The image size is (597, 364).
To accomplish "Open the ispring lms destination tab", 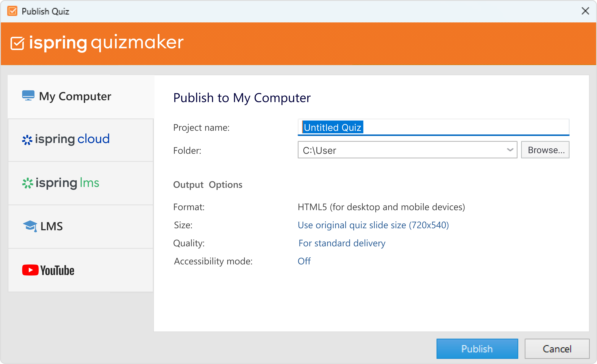I will (81, 183).
